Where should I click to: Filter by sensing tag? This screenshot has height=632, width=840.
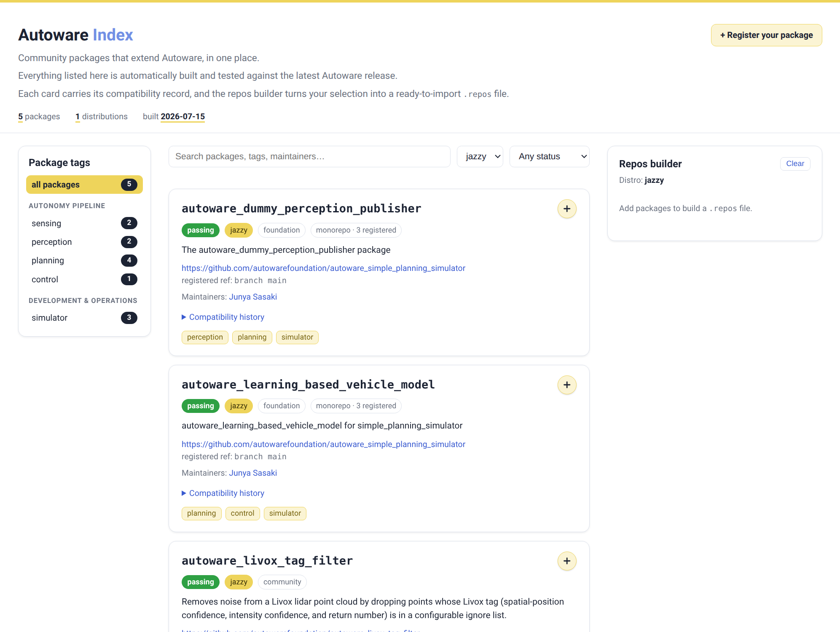[84, 223]
